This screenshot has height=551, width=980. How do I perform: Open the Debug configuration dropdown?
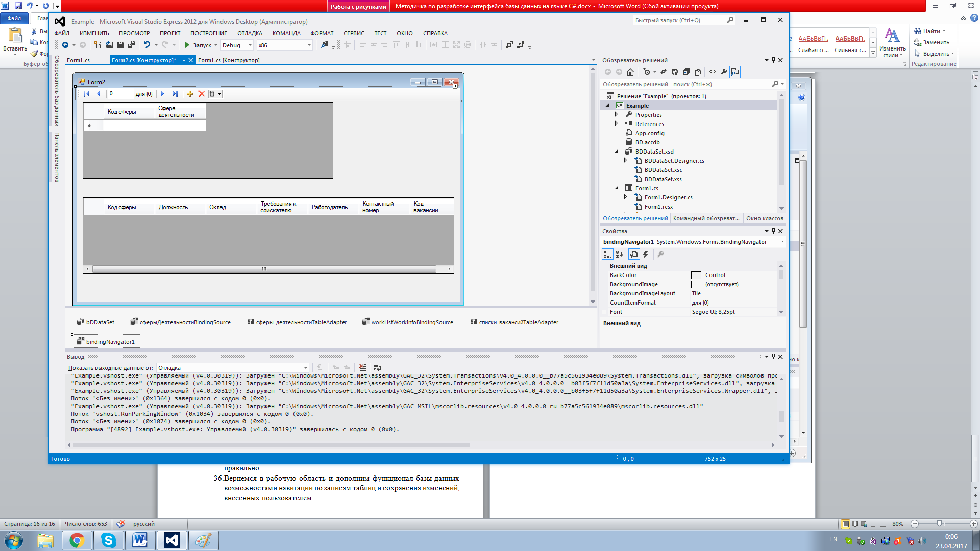pyautogui.click(x=237, y=45)
